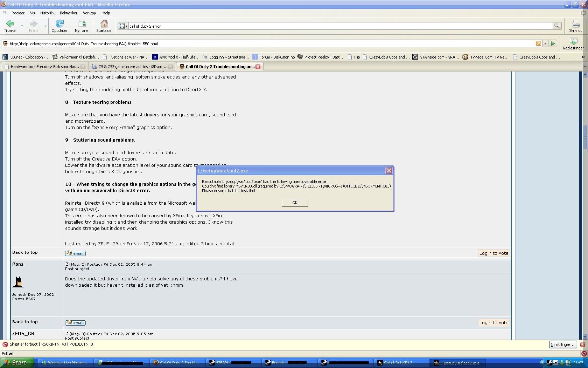This screenshot has height=368, width=588.
Task: Click OK in the error dialog
Action: click(x=295, y=203)
